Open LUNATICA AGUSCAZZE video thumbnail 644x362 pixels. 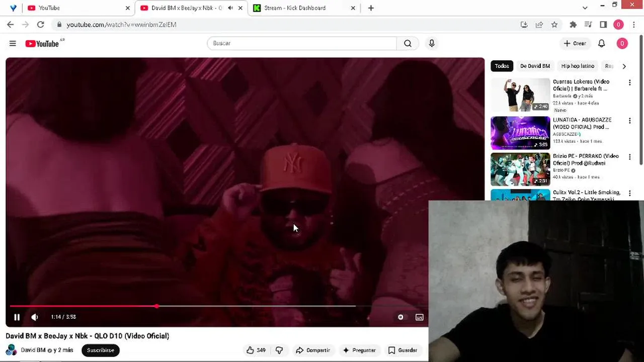click(520, 133)
